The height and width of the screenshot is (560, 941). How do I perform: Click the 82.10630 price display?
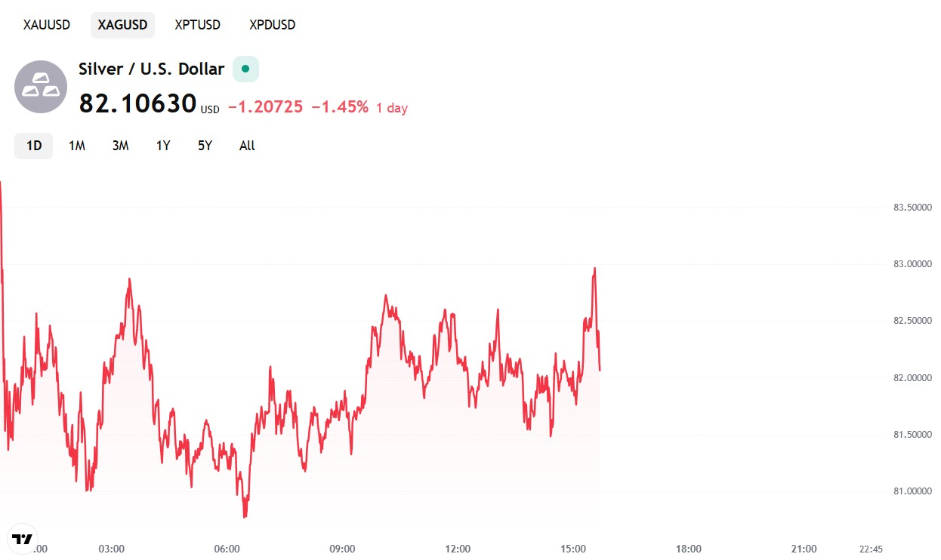136,103
